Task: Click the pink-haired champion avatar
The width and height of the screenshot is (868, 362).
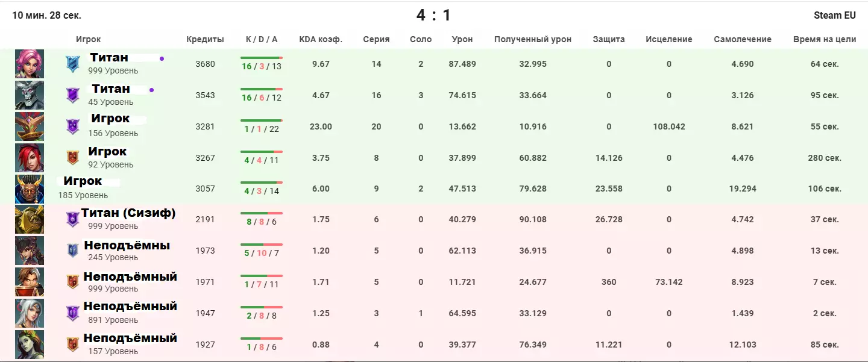Action: [30, 64]
